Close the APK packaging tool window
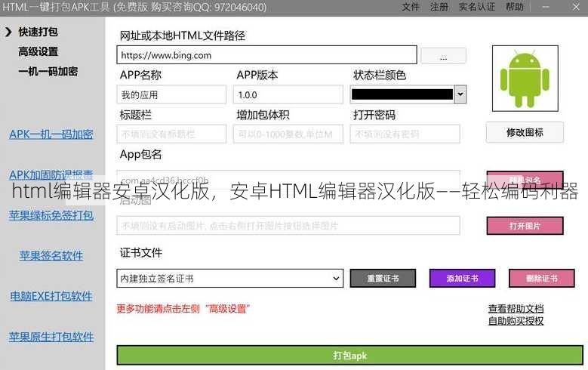 [x=576, y=7]
